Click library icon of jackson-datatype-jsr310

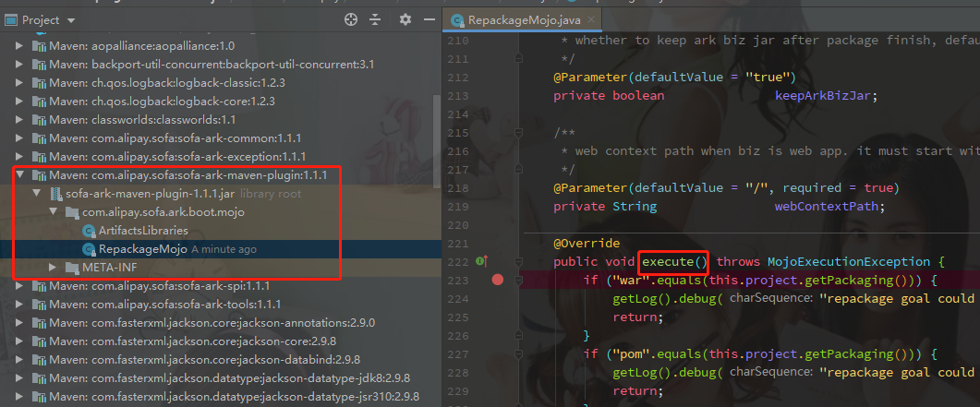pyautogui.click(x=39, y=397)
